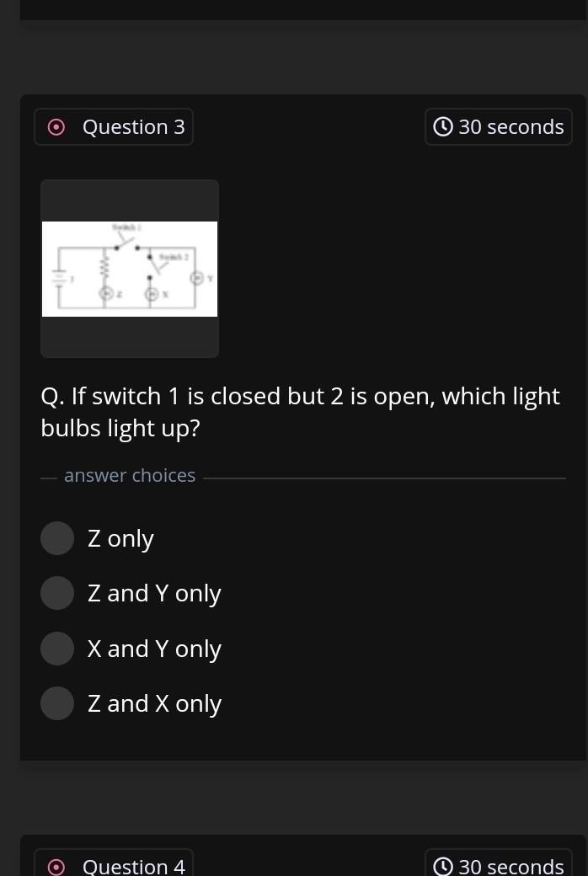Click the "answer choices" section label
Image resolution: width=588 pixels, height=876 pixels.
[130, 475]
